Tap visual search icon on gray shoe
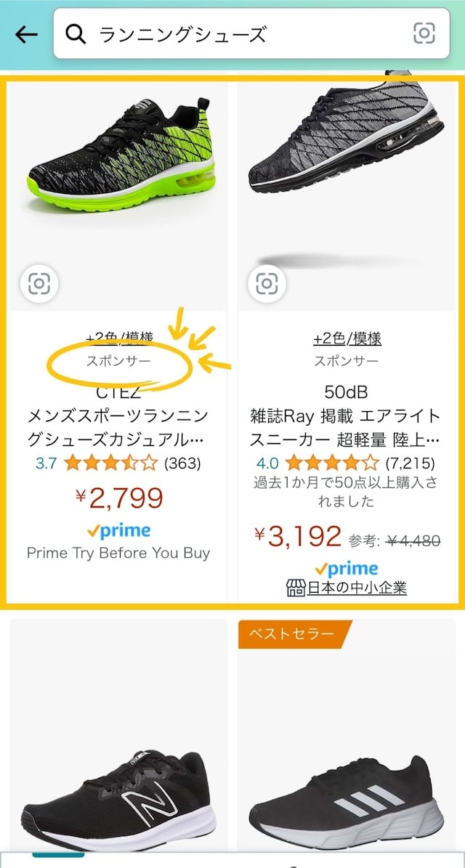The image size is (465, 868). click(x=267, y=283)
